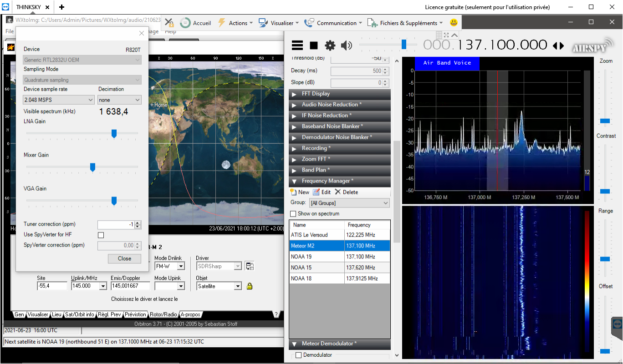Screen dimensions: 623x364
Task: Expand the IF Noise Reduction panel
Action: pyautogui.click(x=340, y=116)
